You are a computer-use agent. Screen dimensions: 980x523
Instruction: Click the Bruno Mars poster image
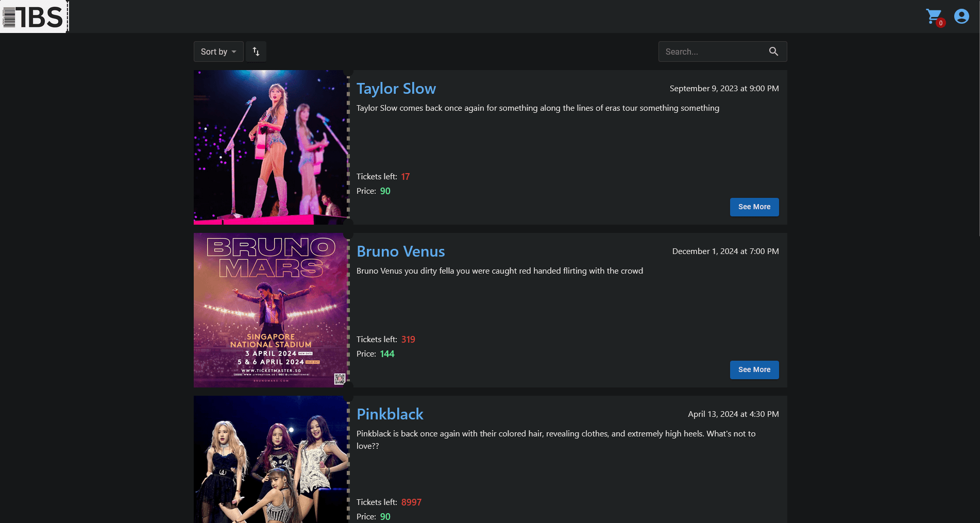click(x=271, y=310)
